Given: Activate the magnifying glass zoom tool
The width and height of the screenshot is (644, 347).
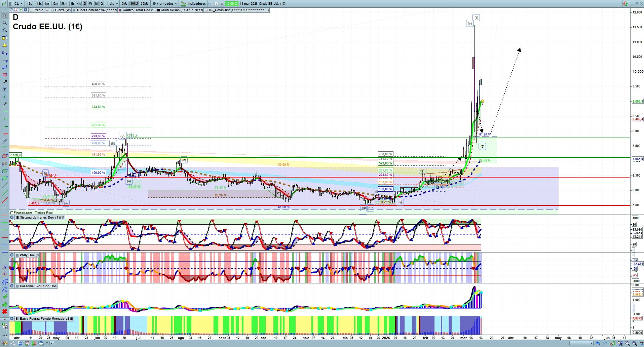Looking at the screenshot, I should (x=5, y=23).
